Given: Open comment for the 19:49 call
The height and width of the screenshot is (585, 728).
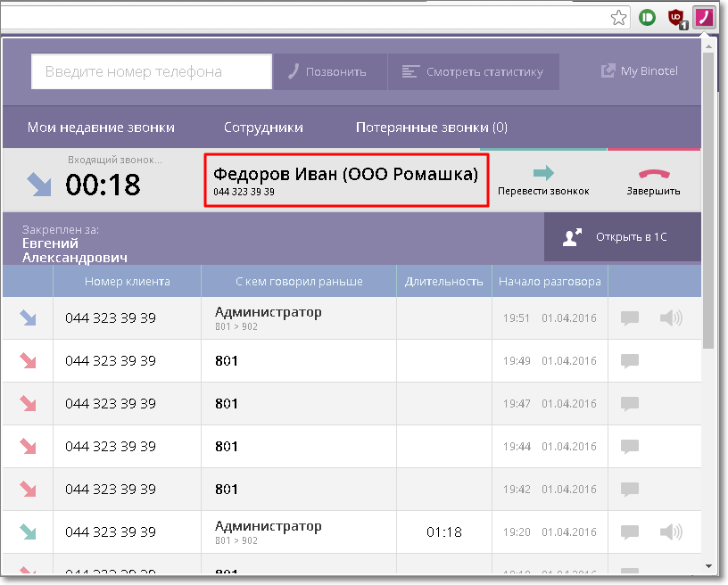Looking at the screenshot, I should [630, 361].
